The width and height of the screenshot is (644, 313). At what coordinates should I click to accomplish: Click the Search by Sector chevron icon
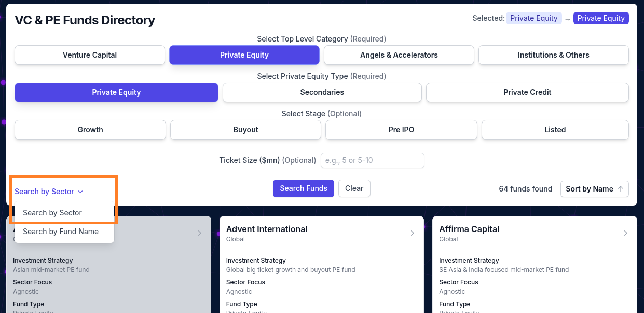(x=80, y=192)
